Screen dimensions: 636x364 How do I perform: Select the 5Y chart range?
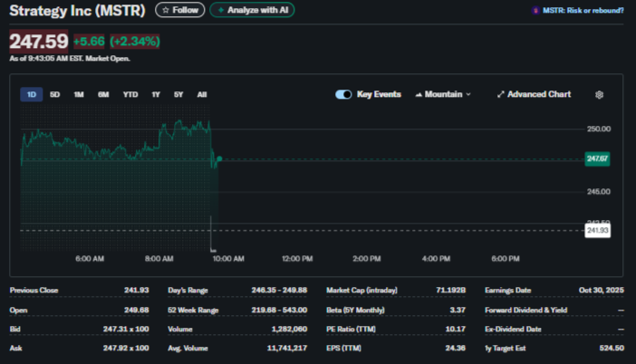pos(178,94)
